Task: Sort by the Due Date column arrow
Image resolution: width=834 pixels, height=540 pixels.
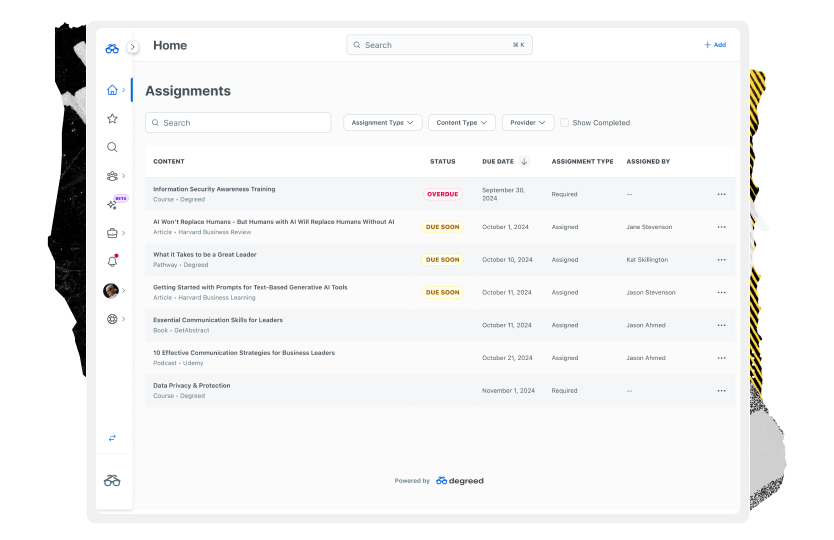Action: (x=524, y=162)
